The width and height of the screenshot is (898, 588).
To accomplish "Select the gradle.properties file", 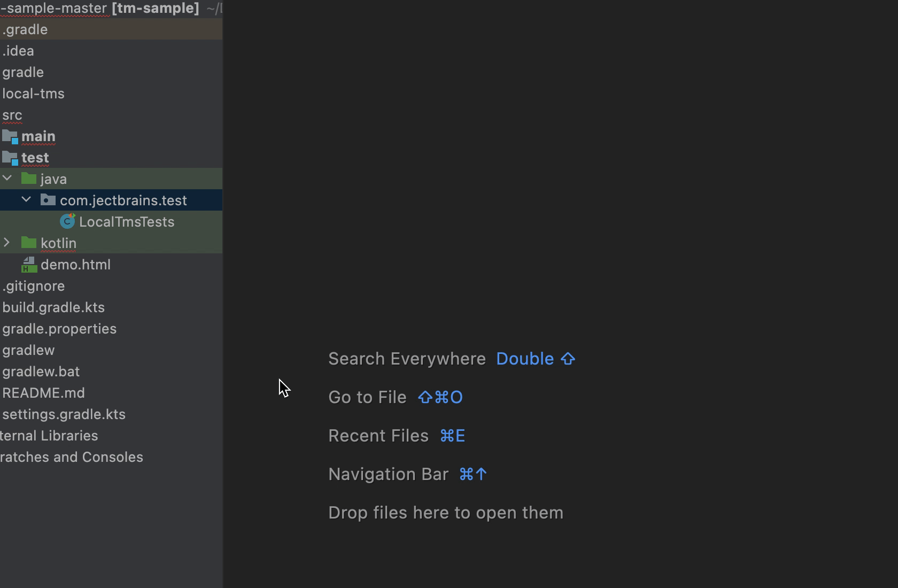I will pos(59,329).
